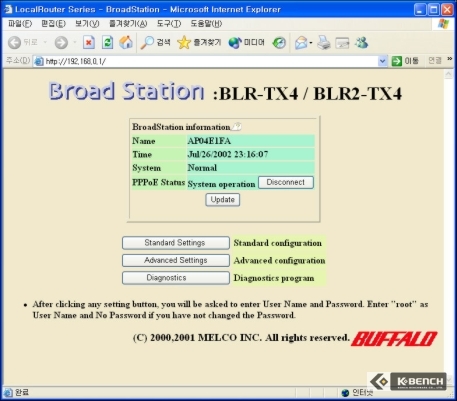This screenshot has height=401, width=457.
Task: Click the System operation PPPoE status text
Action: (x=221, y=184)
